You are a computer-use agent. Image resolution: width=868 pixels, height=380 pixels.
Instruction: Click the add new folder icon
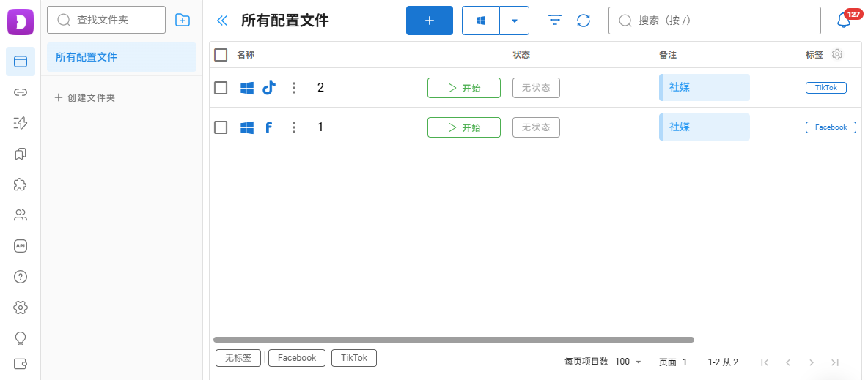(x=182, y=20)
